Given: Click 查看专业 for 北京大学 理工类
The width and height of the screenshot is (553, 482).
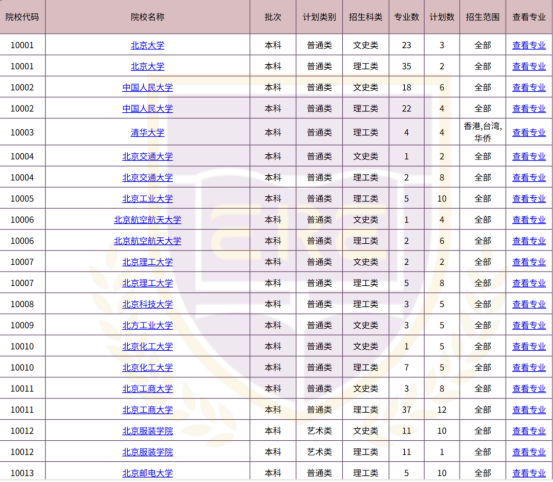Looking at the screenshot, I should tap(529, 66).
